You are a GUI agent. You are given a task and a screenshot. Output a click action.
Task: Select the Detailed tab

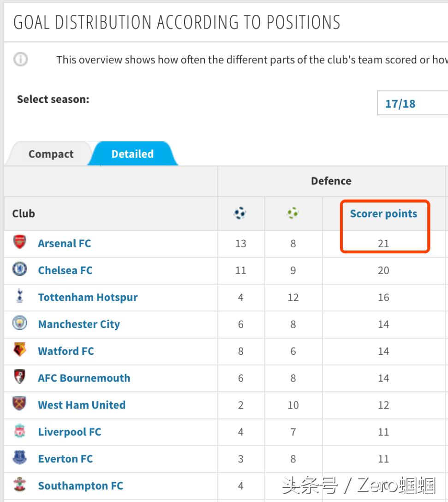click(x=132, y=154)
